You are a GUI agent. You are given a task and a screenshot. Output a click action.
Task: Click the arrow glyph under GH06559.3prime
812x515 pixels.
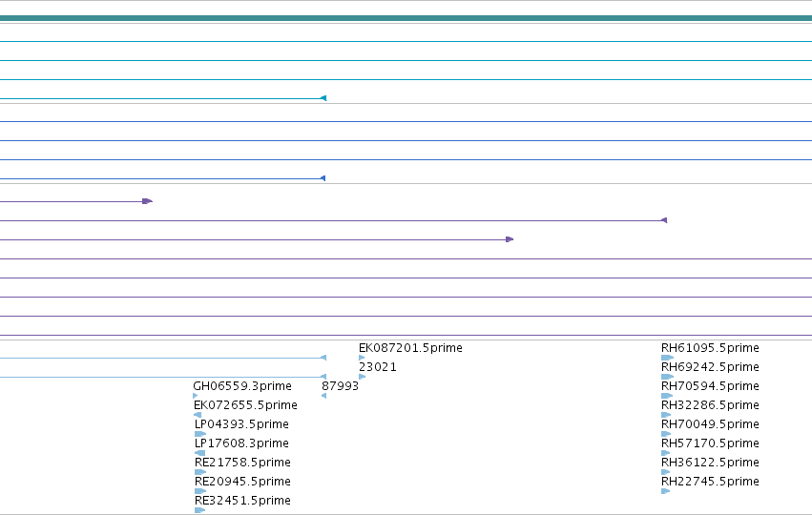(196, 396)
